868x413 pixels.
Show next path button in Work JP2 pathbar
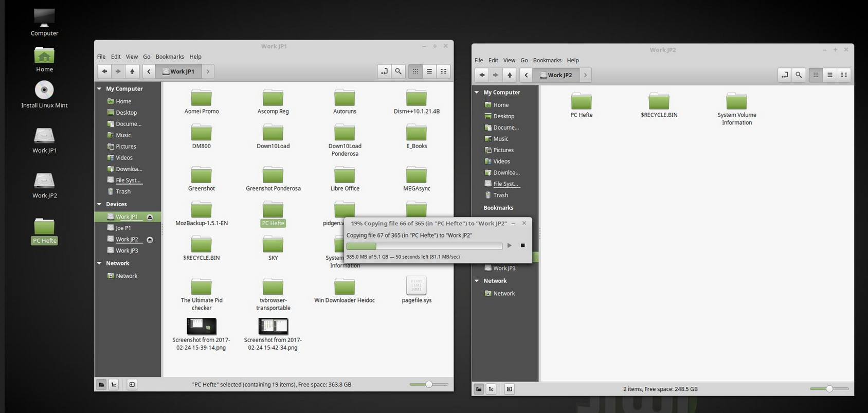click(x=585, y=75)
